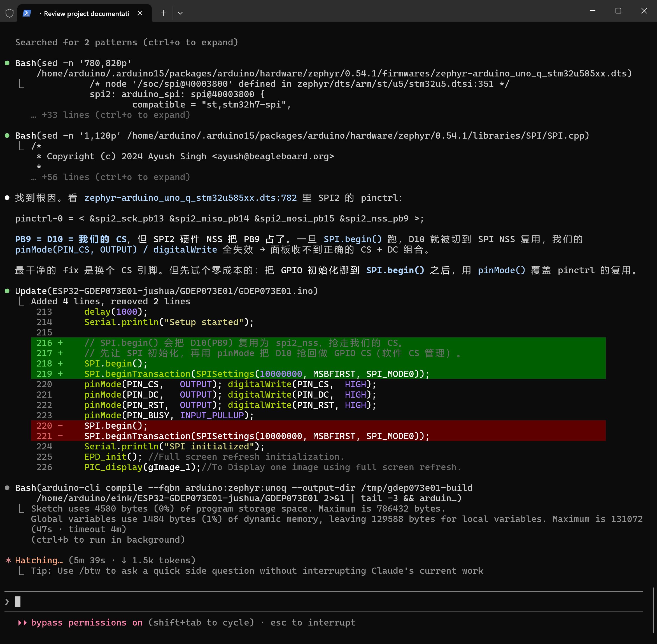This screenshot has height=644, width=657.
Task: Close the Review project documentation tab
Action: pos(140,13)
